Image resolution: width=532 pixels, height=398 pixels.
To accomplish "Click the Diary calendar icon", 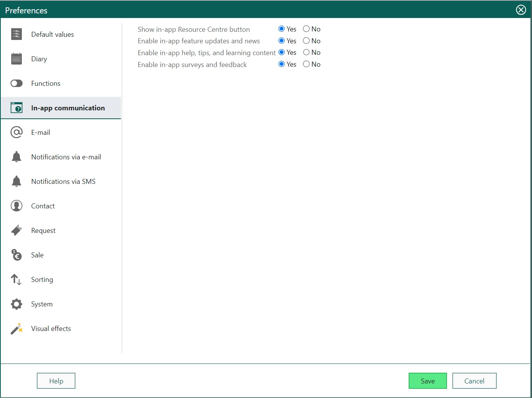I will 16,59.
